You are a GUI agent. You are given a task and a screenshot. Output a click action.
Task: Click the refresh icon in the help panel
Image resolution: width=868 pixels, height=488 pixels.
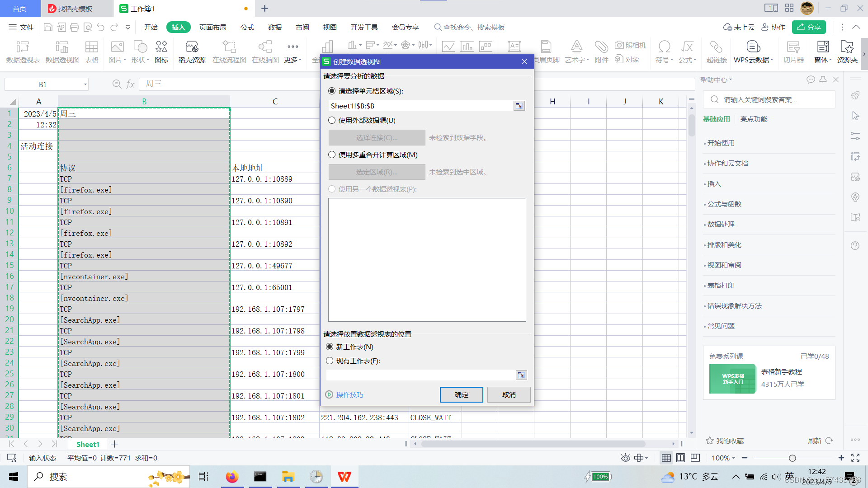tap(829, 441)
